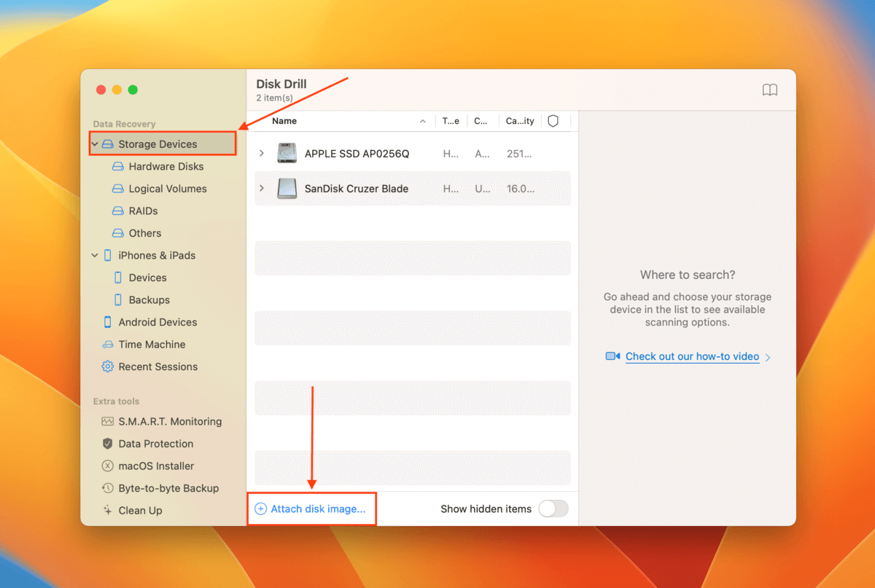The height and width of the screenshot is (588, 875).
Task: Click the Type column header
Action: click(x=451, y=121)
